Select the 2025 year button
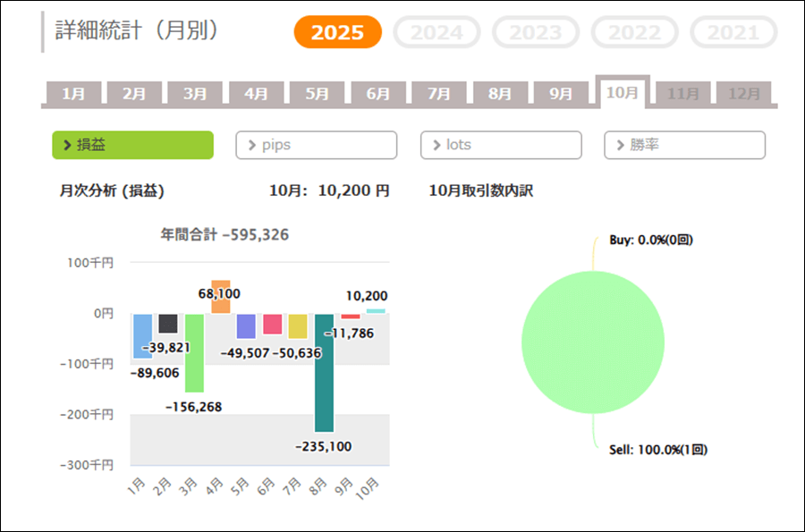 pos(337,32)
